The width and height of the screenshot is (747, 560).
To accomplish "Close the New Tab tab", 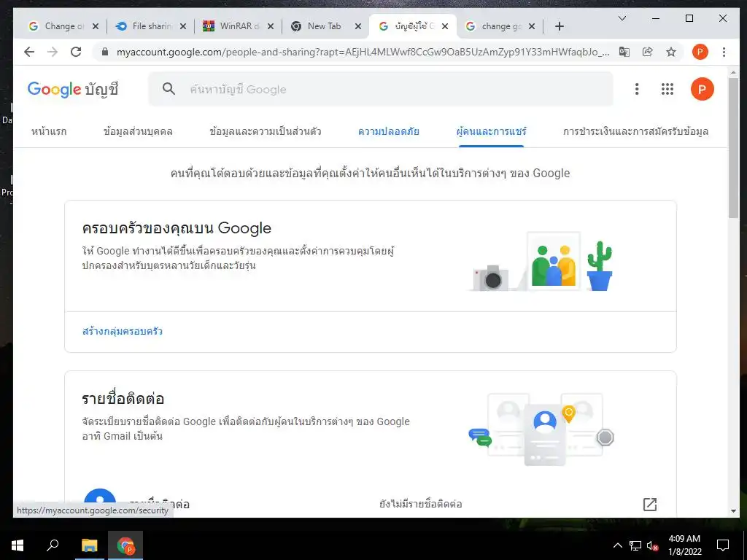I will 357,26.
